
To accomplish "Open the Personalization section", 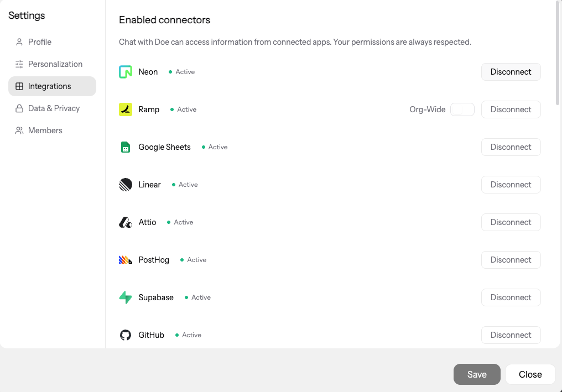I will pos(55,64).
